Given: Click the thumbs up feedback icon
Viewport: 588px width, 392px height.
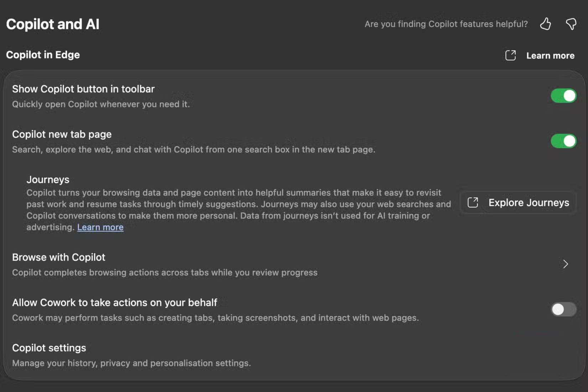Looking at the screenshot, I should click(x=545, y=24).
